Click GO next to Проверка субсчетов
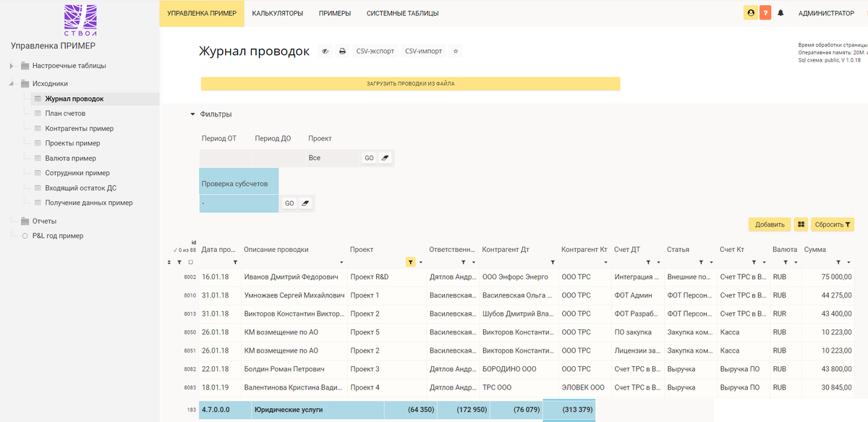Viewport: 868px width, 422px height. click(289, 203)
